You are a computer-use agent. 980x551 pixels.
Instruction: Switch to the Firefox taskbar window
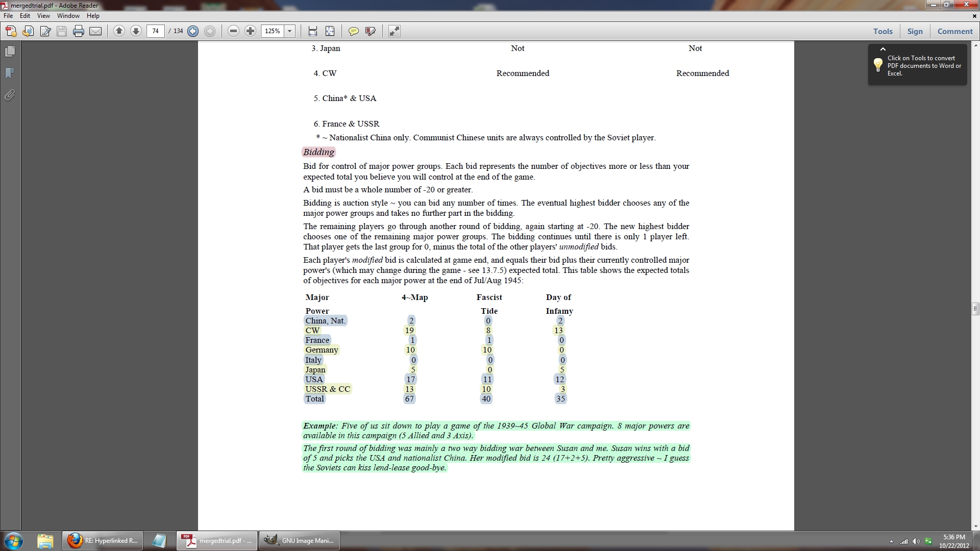[102, 541]
